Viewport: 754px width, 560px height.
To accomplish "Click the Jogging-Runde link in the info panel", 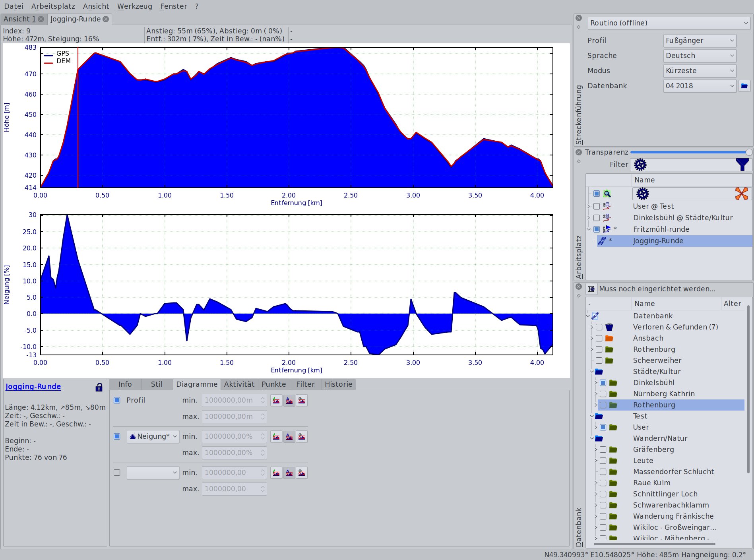I will pos(33,386).
